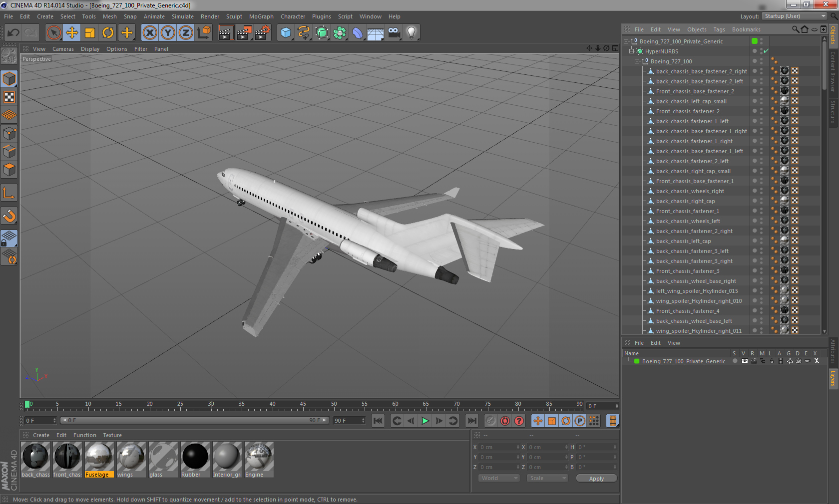The width and height of the screenshot is (839, 504).
Task: Click the Record Active Objects button
Action: pyautogui.click(x=491, y=421)
